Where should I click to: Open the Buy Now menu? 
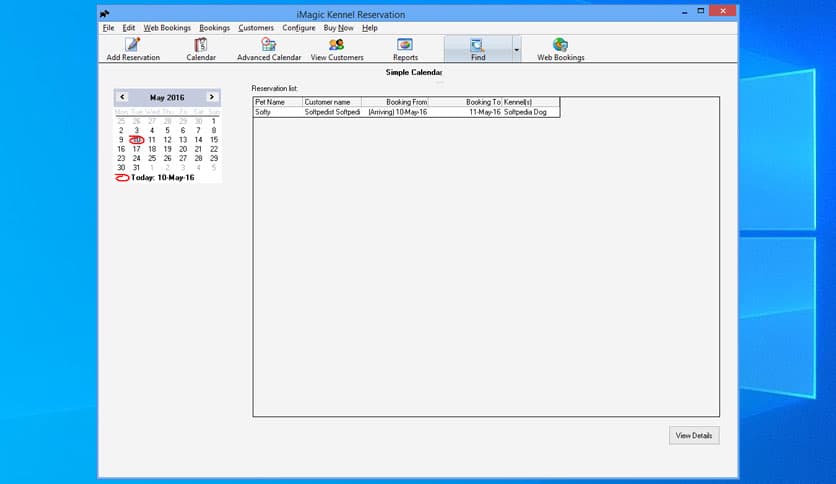click(339, 28)
